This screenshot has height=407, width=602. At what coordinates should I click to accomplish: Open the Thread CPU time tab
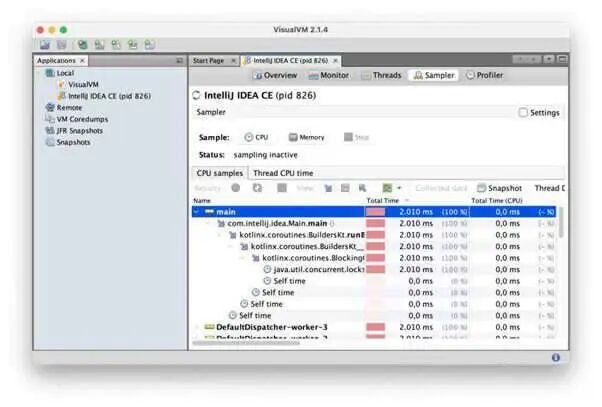[283, 173]
